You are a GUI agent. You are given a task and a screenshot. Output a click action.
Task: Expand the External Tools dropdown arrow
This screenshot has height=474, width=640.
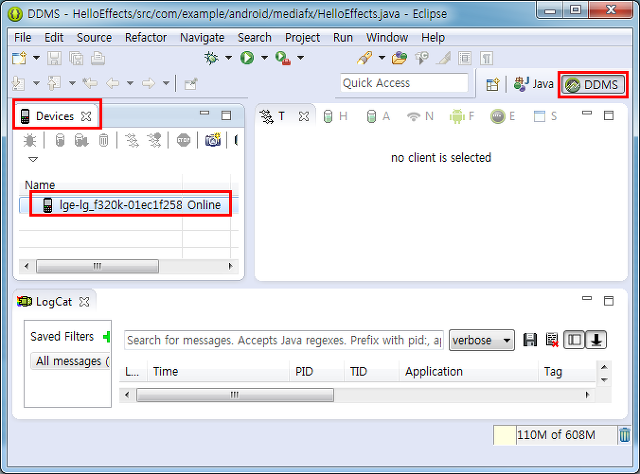tap(300, 58)
